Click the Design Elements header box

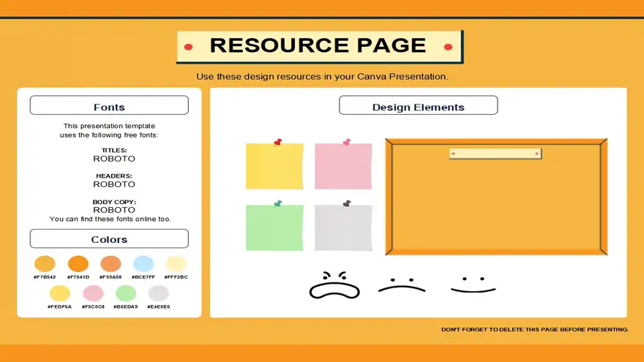419,105
